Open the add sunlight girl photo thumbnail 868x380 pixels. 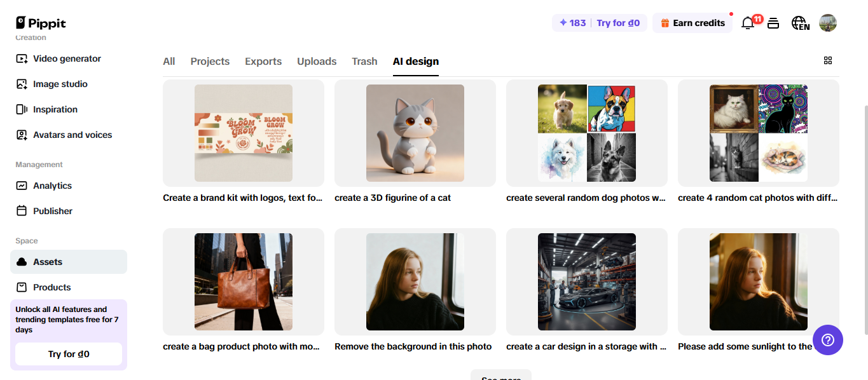(759, 282)
